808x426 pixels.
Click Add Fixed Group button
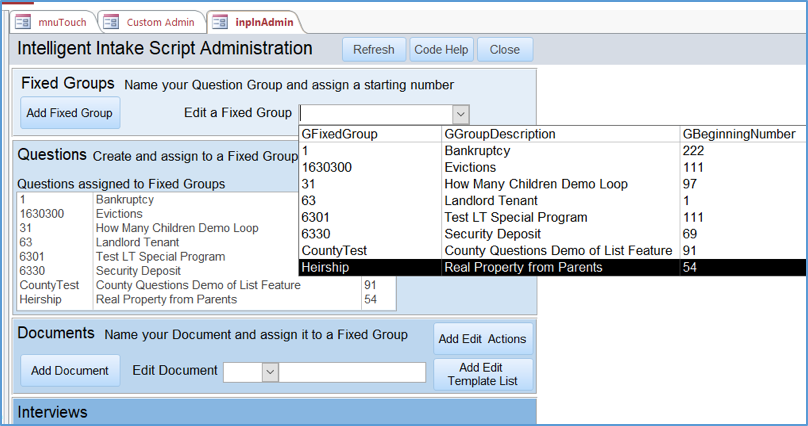[x=70, y=113]
